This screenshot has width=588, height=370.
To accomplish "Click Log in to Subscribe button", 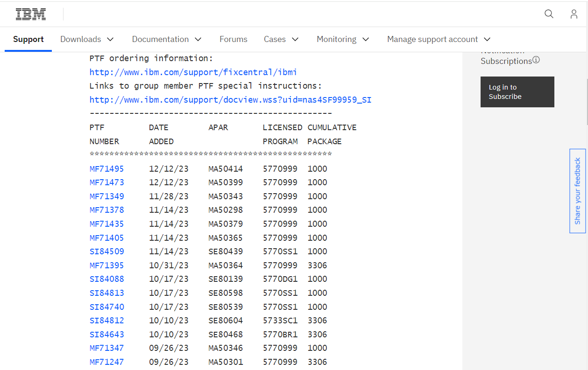I will 517,92.
